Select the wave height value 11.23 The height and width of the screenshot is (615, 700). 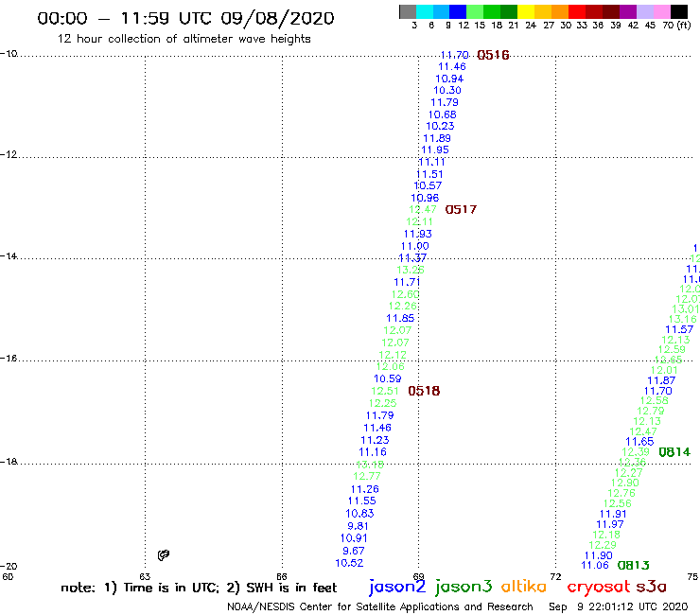coord(375,440)
